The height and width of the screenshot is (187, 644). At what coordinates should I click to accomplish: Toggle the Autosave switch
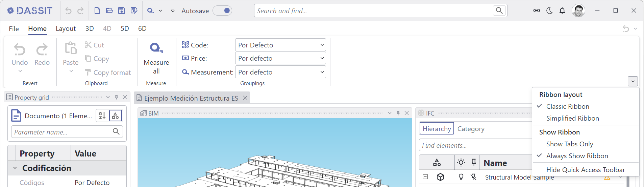pyautogui.click(x=222, y=11)
